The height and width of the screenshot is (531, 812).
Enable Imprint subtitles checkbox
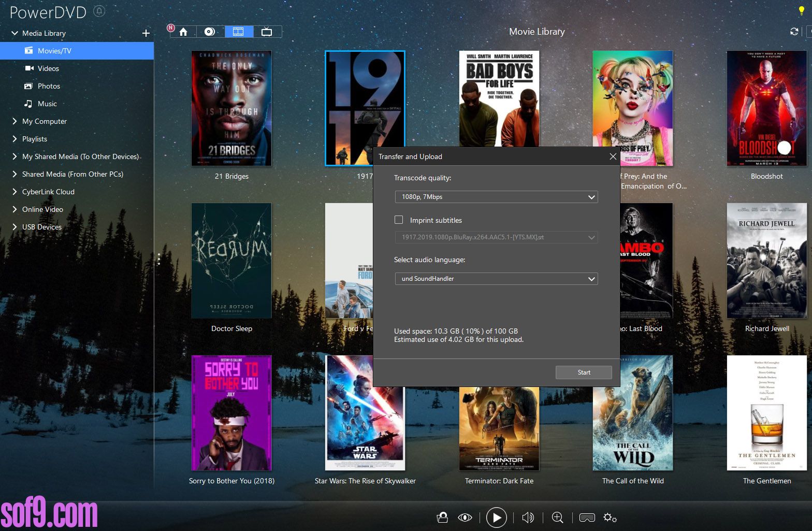pyautogui.click(x=399, y=220)
